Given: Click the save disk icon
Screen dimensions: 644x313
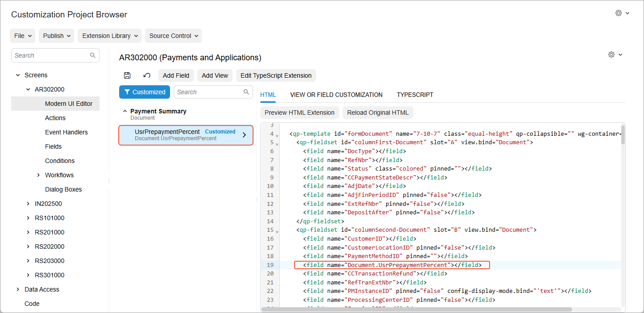Looking at the screenshot, I should click(127, 75).
